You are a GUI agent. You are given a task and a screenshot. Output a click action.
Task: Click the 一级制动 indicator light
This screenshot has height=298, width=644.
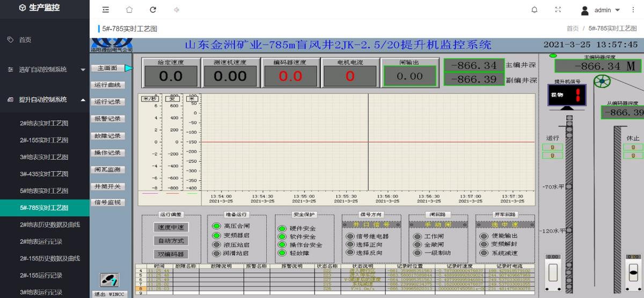417,252
